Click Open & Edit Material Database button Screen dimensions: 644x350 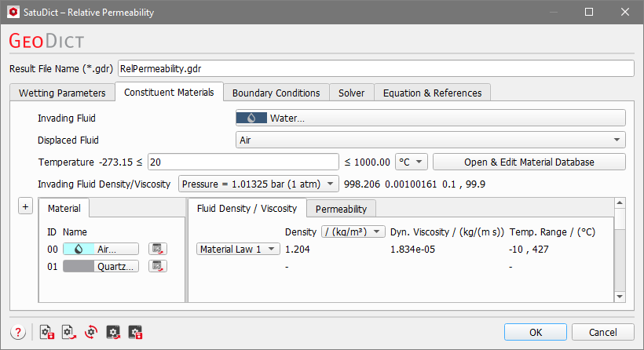[x=529, y=162]
